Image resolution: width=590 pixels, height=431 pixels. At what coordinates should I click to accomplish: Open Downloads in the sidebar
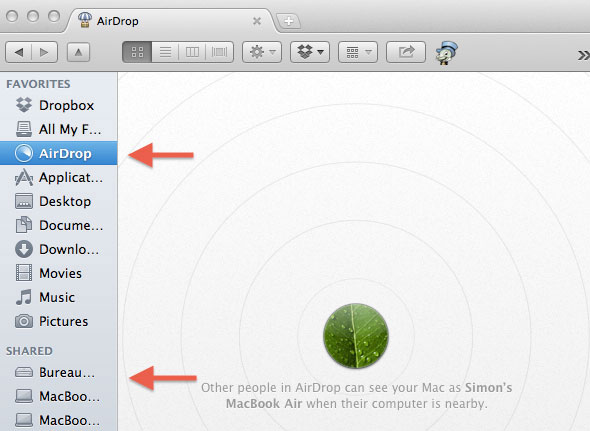coord(59,250)
